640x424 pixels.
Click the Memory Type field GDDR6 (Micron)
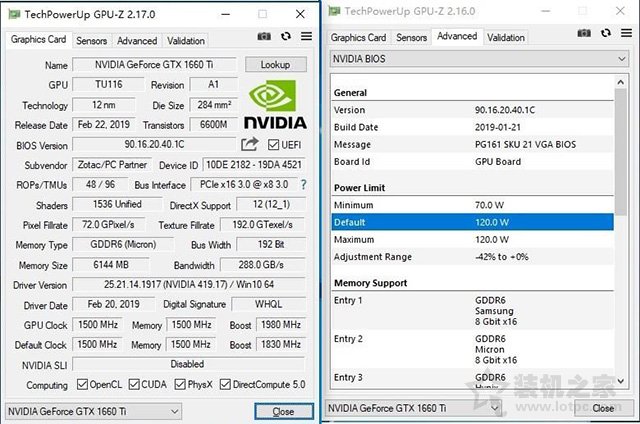tap(123, 244)
